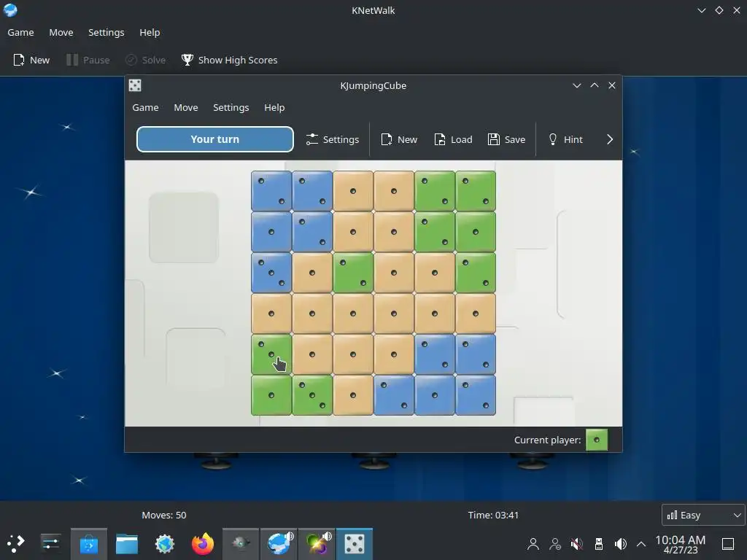Open the globe gear web browser taskbar icon
Viewport: 747px width, 560px height.
(x=165, y=544)
